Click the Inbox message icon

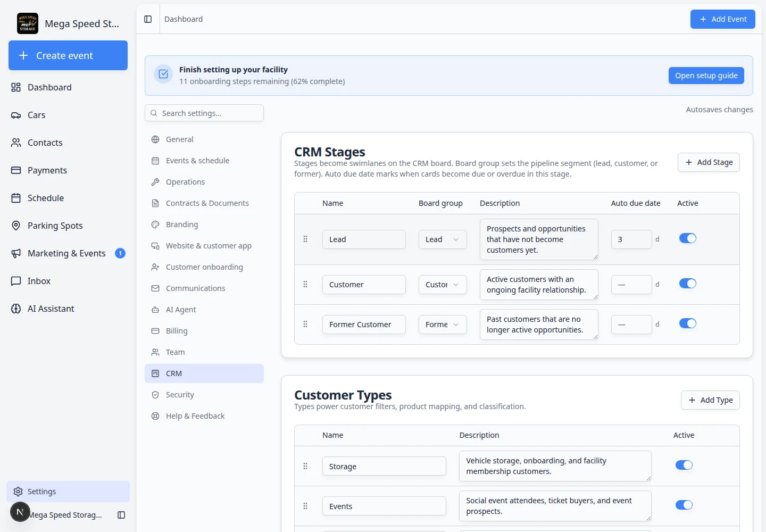tap(16, 281)
